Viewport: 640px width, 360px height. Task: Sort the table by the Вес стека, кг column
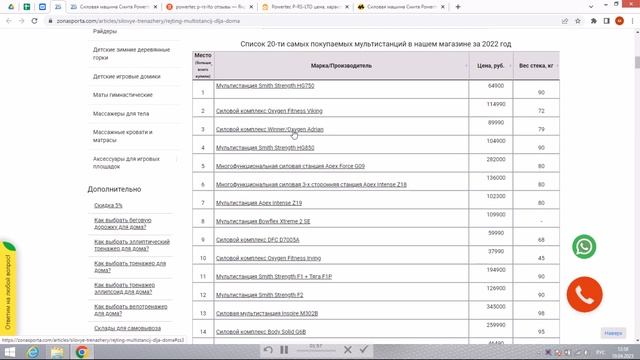click(x=536, y=65)
